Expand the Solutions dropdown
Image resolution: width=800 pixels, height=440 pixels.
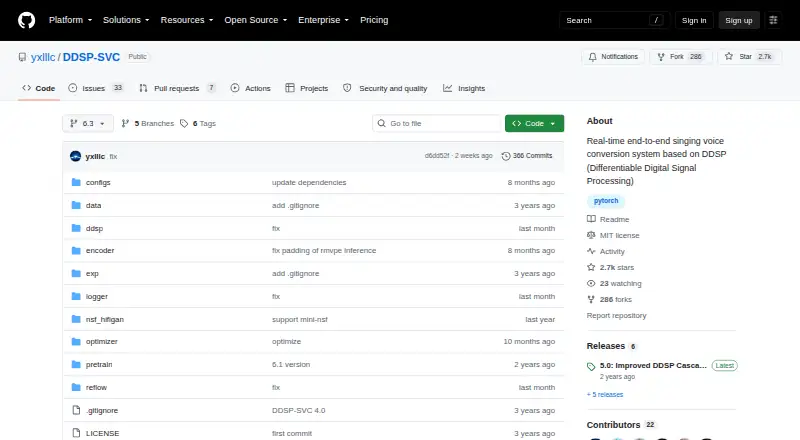point(126,20)
